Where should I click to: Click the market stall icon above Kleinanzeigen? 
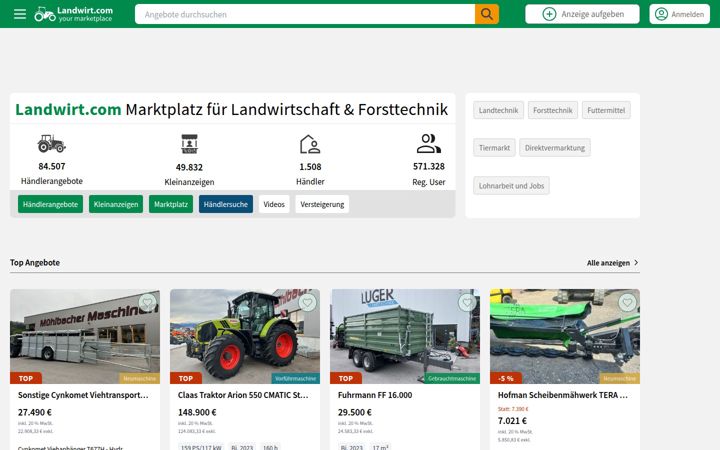click(189, 144)
